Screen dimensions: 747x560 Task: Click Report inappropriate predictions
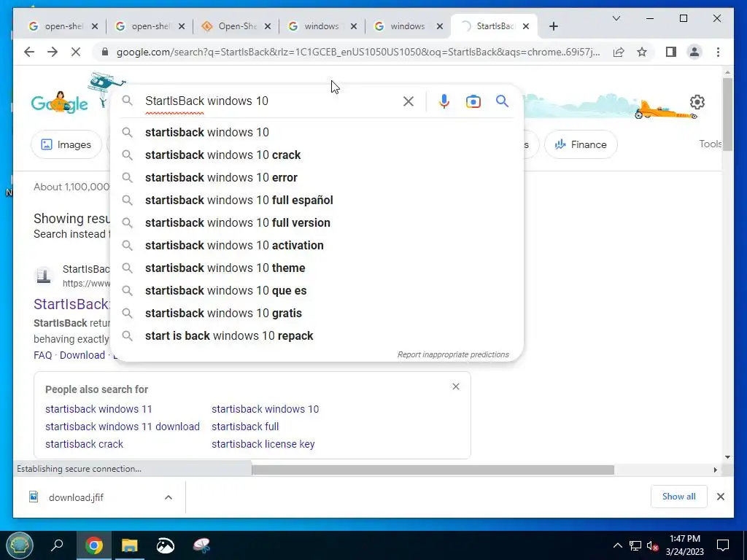coord(453,354)
